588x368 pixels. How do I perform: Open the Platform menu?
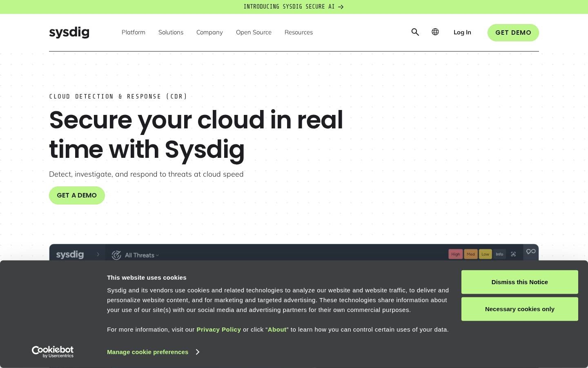point(134,32)
